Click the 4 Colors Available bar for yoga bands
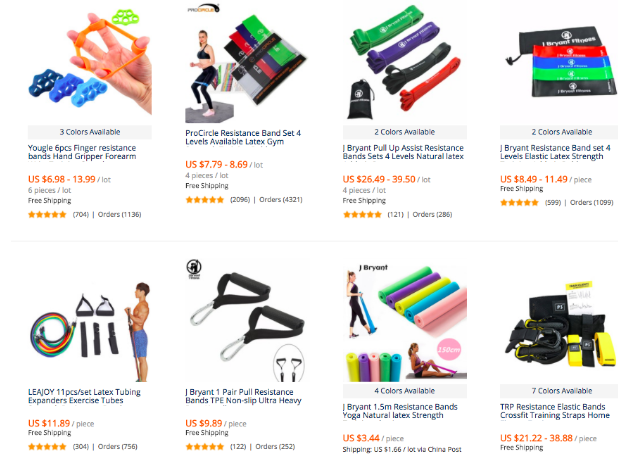The image size is (618, 455). [x=405, y=391]
